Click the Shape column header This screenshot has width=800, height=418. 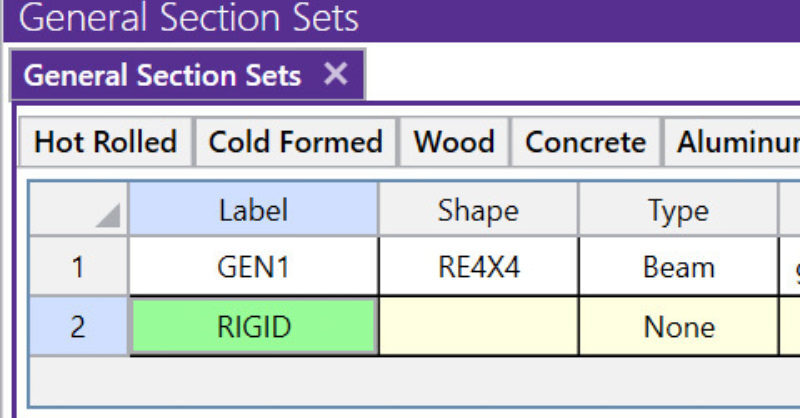point(478,210)
